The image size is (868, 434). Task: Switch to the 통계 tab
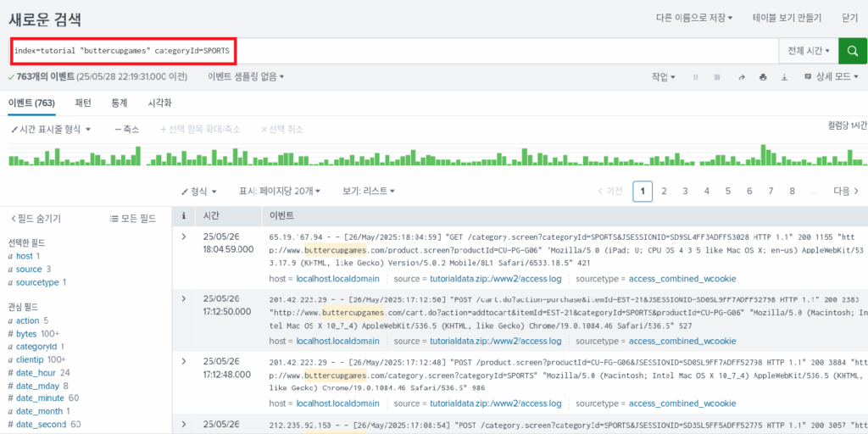point(119,103)
